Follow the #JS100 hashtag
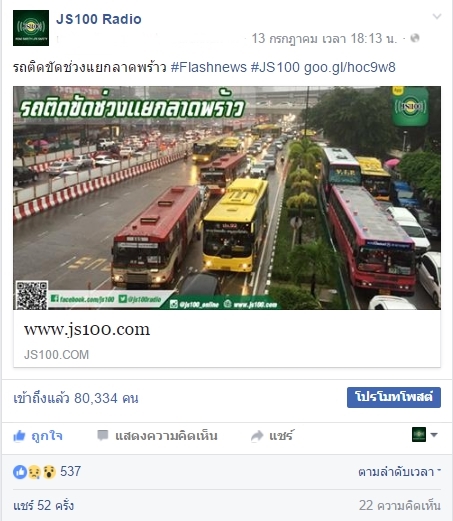This screenshot has width=453, height=521. (275, 67)
